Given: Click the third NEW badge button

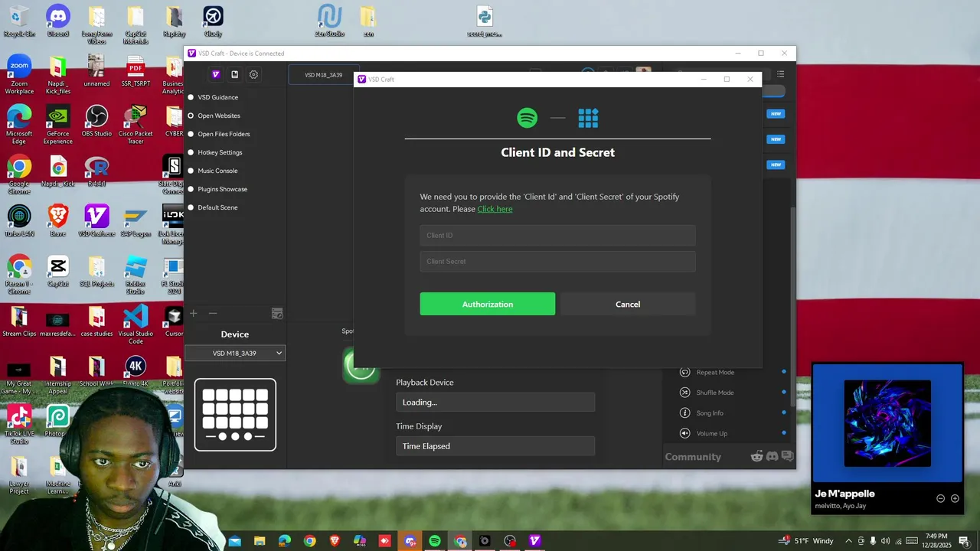Looking at the screenshot, I should click(776, 165).
